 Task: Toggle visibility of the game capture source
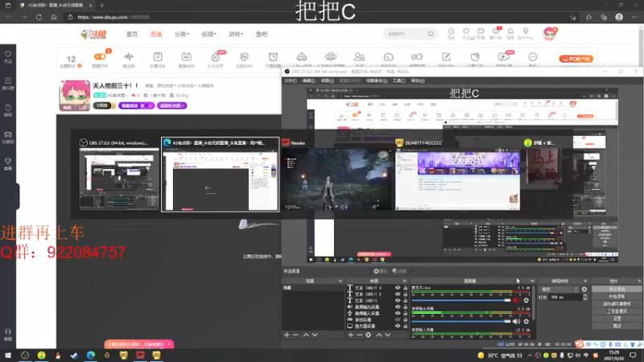[x=398, y=319]
